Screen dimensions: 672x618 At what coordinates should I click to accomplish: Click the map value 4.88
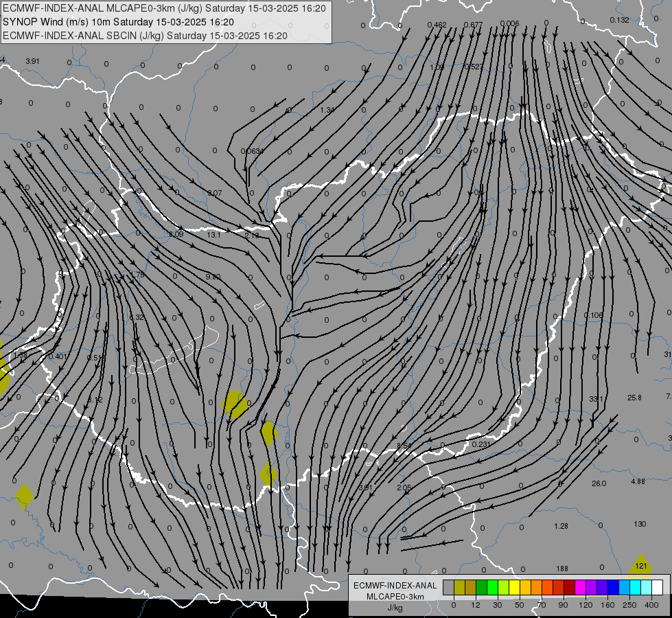tap(638, 481)
